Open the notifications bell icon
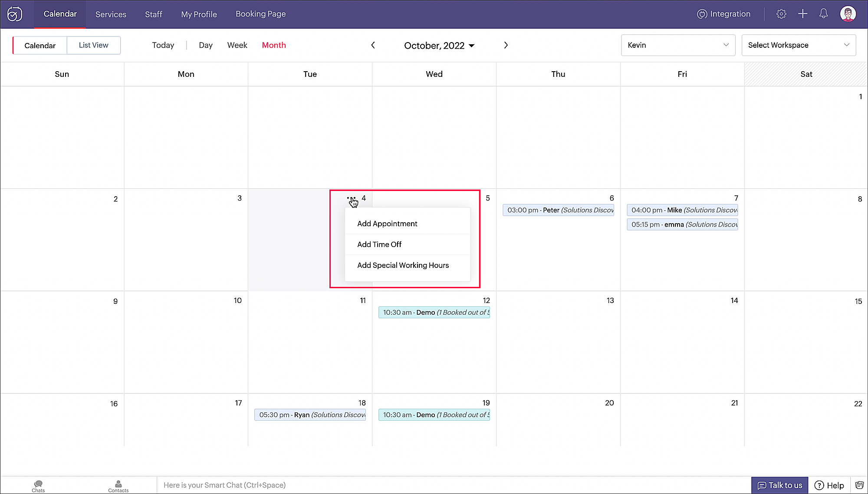 tap(823, 14)
